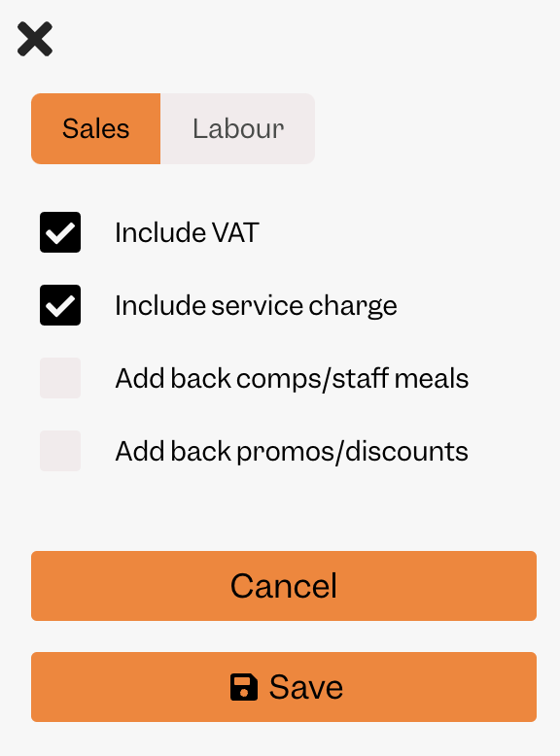Click the 'Include VAT' label text
The height and width of the screenshot is (756, 560).
(x=187, y=232)
